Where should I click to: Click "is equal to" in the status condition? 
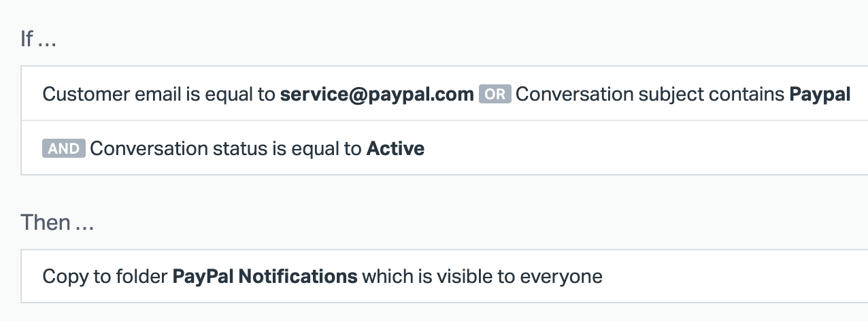click(316, 148)
